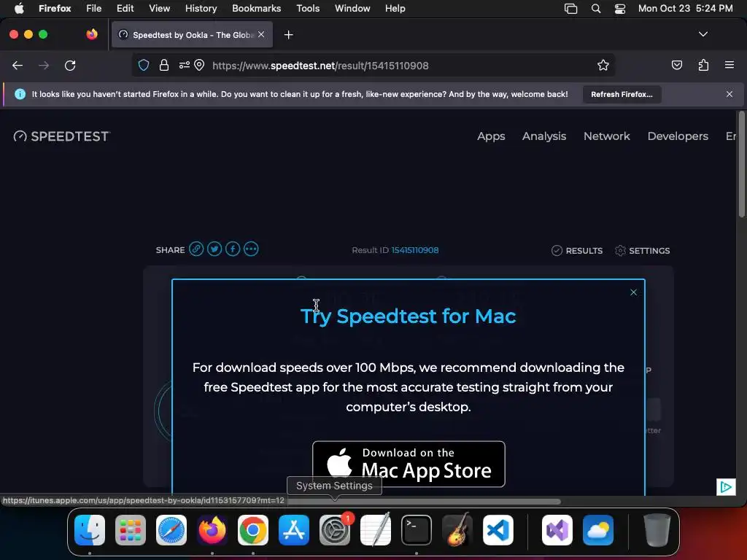This screenshot has height=560, width=747.
Task: Go back to the previous page
Action: [x=18, y=66]
